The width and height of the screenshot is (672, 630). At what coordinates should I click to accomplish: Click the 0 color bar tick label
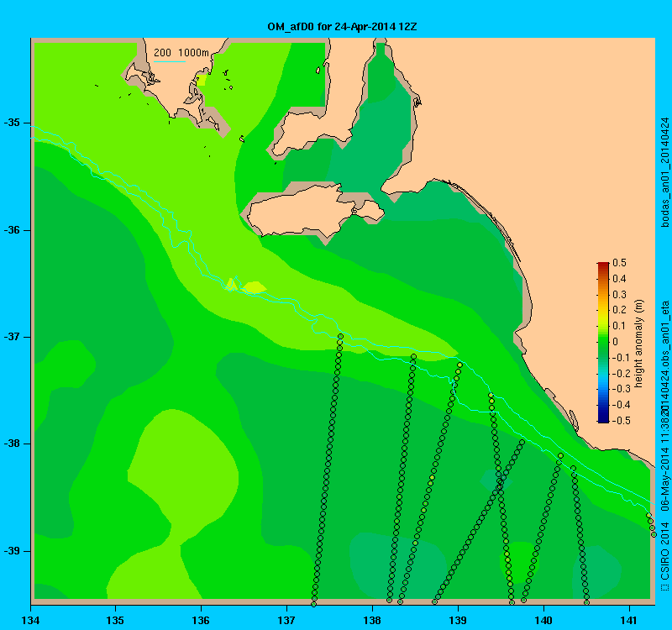tap(616, 342)
